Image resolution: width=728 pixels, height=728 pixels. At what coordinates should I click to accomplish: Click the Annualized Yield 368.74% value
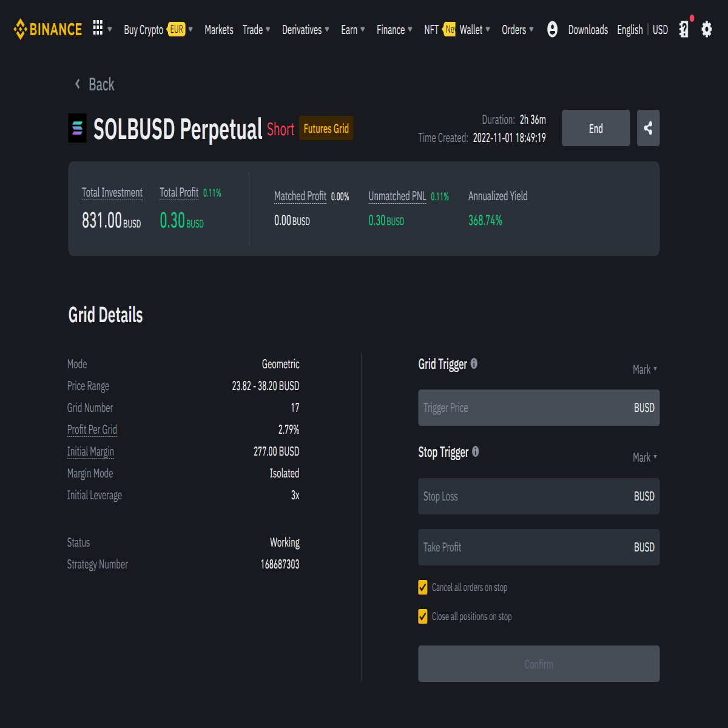coord(485,220)
